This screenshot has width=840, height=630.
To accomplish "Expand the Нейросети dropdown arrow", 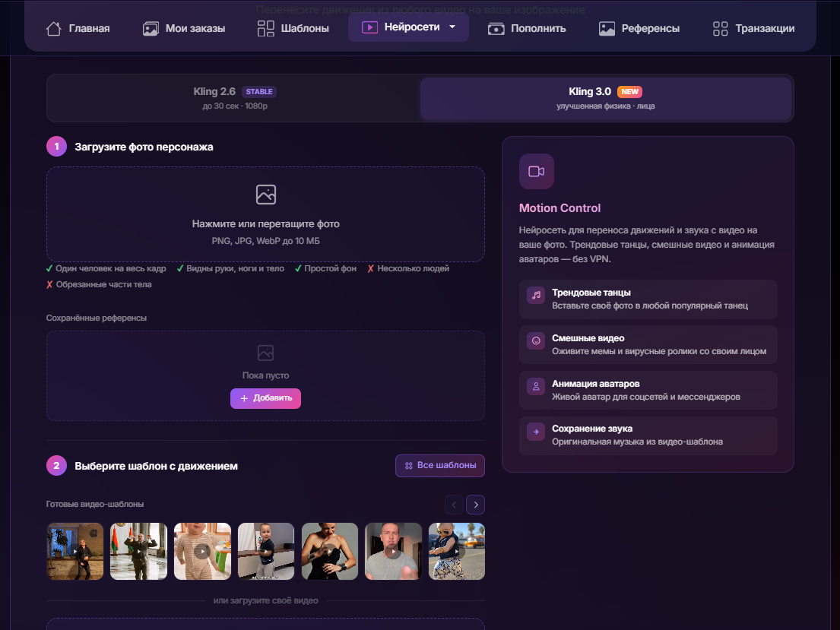I will point(452,27).
